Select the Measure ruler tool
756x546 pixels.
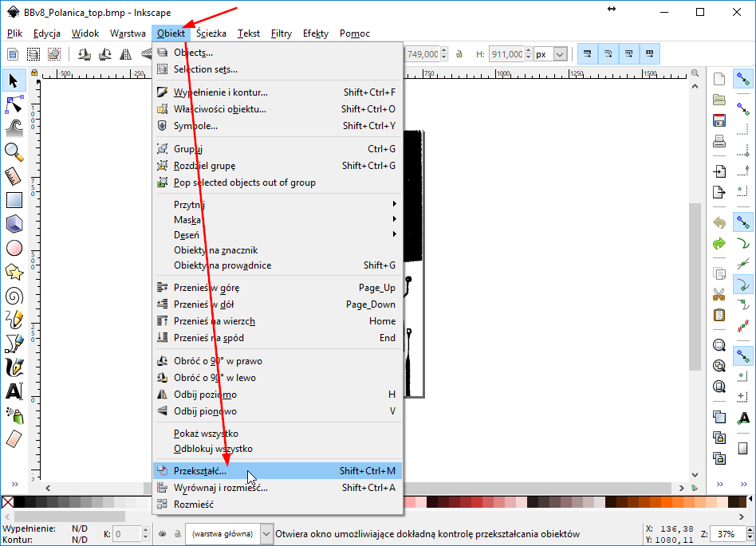coord(14,176)
